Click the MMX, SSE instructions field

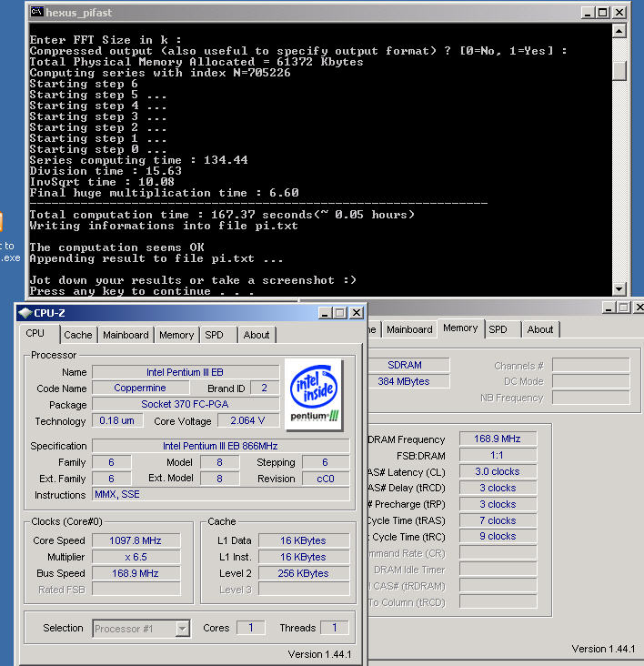(x=221, y=494)
